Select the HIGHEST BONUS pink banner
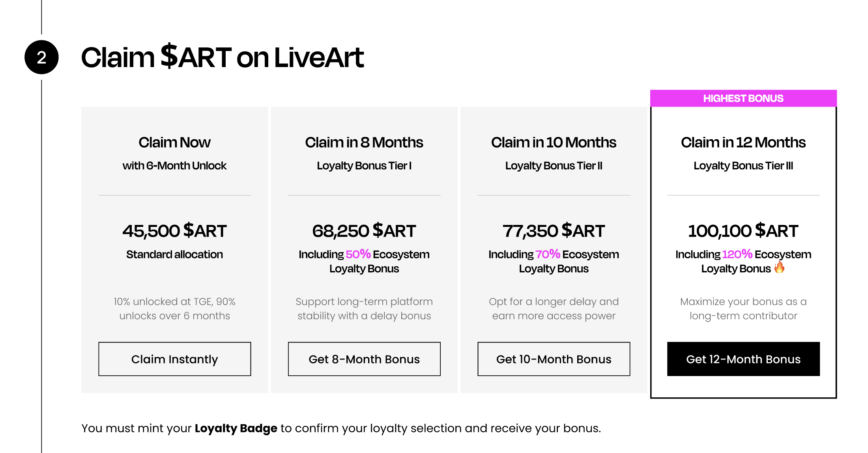This screenshot has height=453, width=868. (x=743, y=98)
